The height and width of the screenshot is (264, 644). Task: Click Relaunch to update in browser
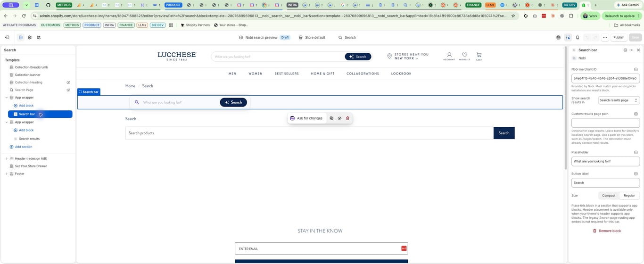(x=622, y=16)
